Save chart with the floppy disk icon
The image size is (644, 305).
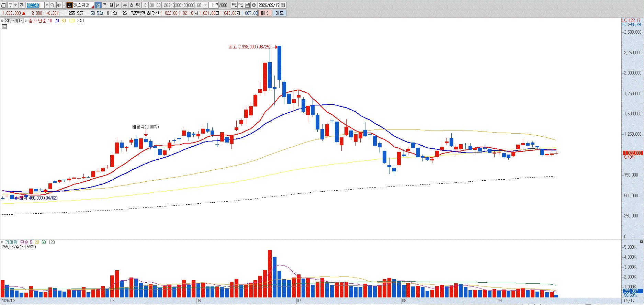click(x=247, y=5)
